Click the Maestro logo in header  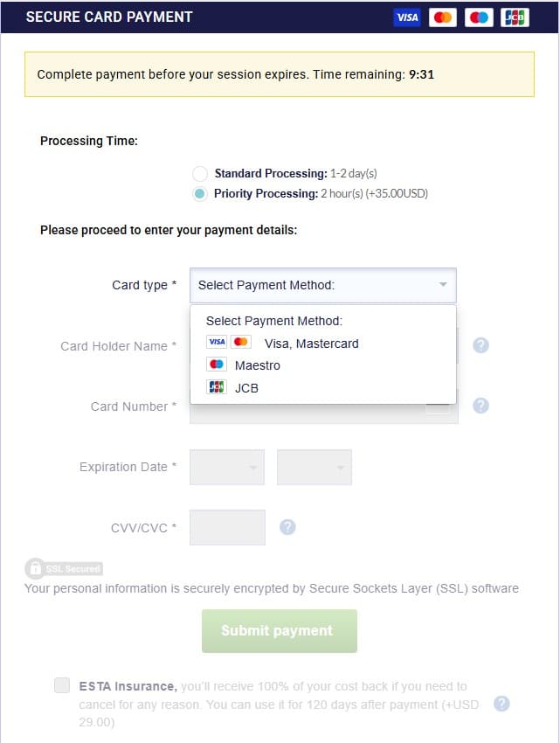pos(479,17)
